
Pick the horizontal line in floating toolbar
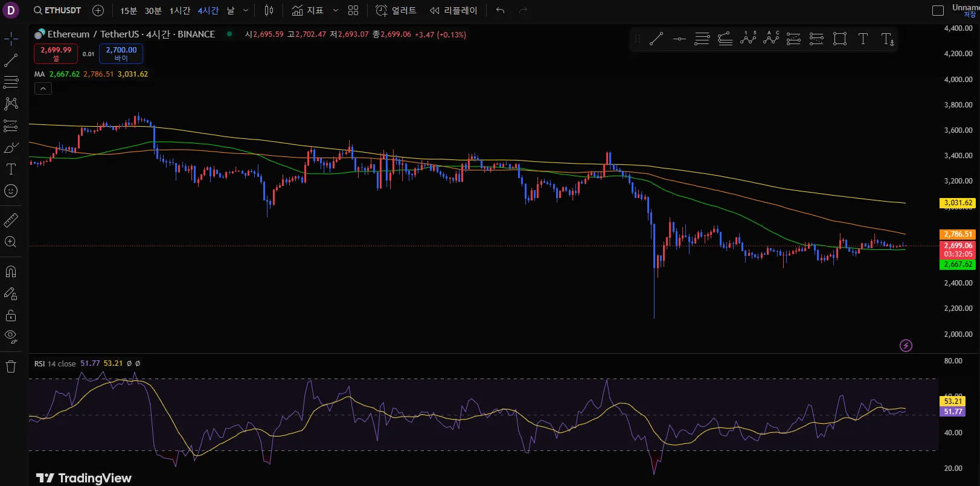pos(679,39)
